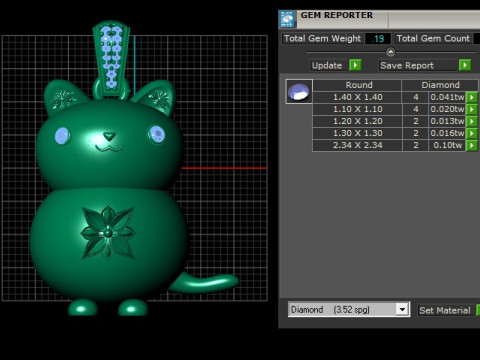Click the Diamond column header
The width and height of the screenshot is (480, 360).
[440, 85]
